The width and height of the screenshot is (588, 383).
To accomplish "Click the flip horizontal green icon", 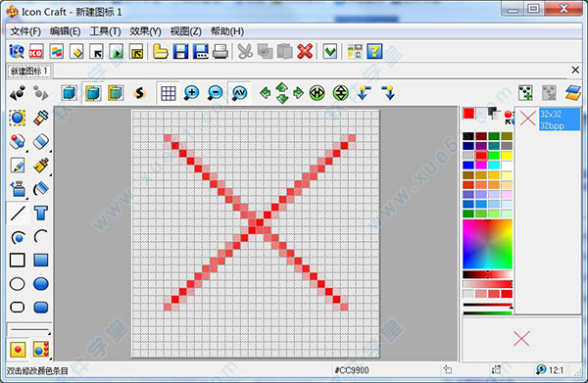I will click(317, 92).
